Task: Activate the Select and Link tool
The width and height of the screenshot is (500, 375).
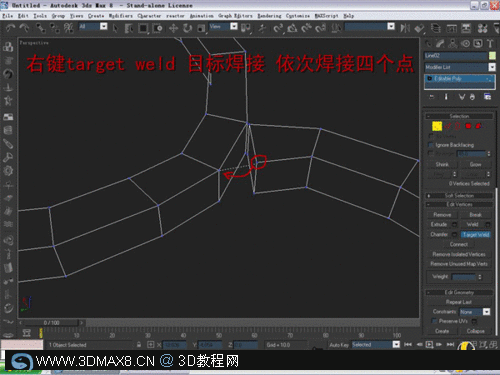Action: point(41,28)
